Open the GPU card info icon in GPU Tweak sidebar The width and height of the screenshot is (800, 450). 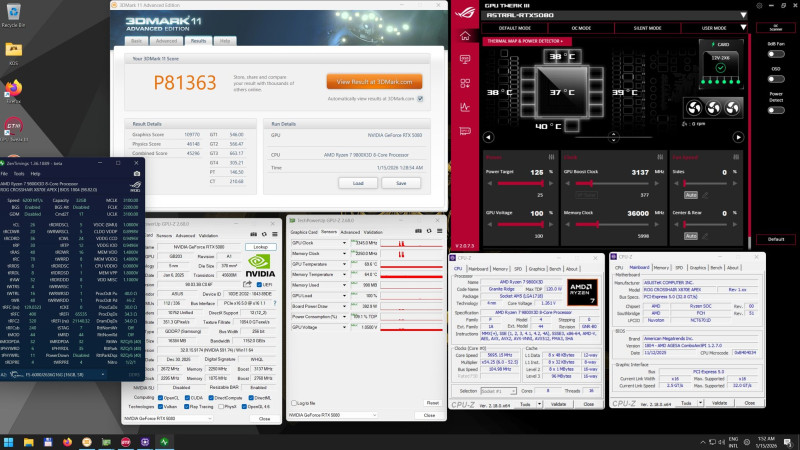point(465,131)
